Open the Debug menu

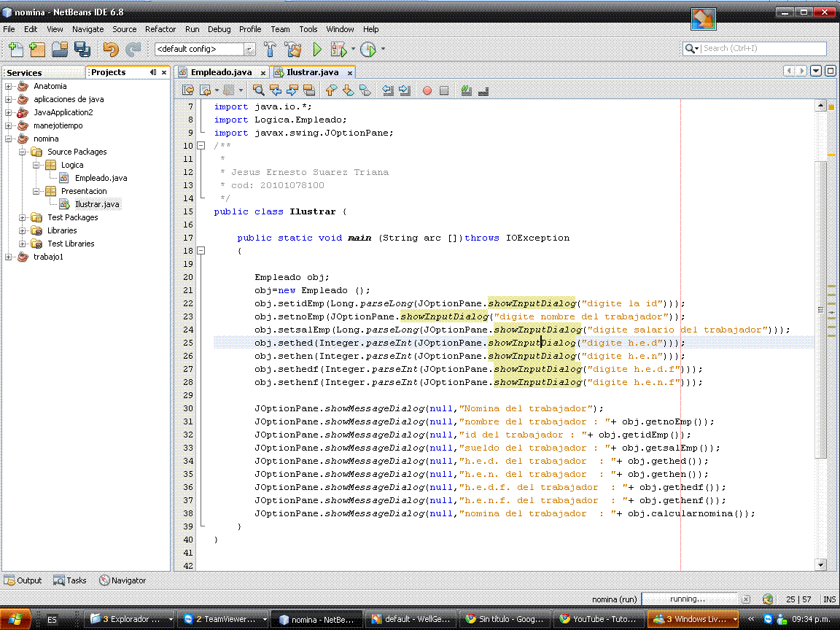(x=219, y=29)
